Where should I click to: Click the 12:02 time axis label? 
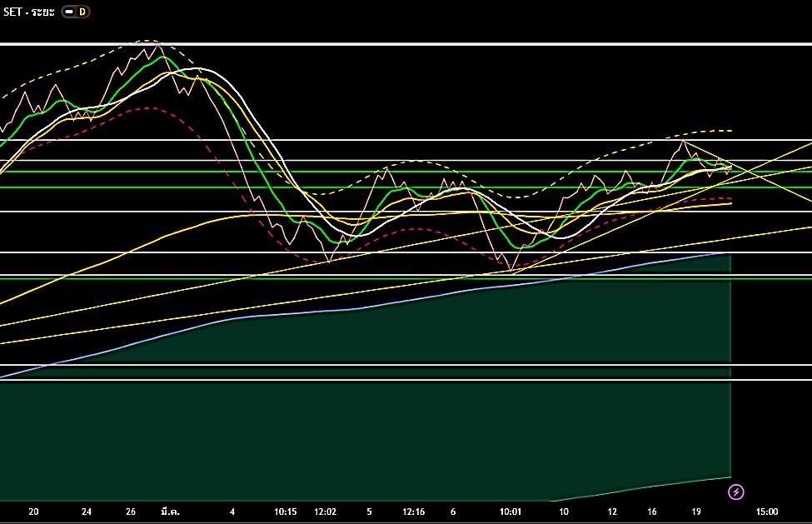(326, 512)
